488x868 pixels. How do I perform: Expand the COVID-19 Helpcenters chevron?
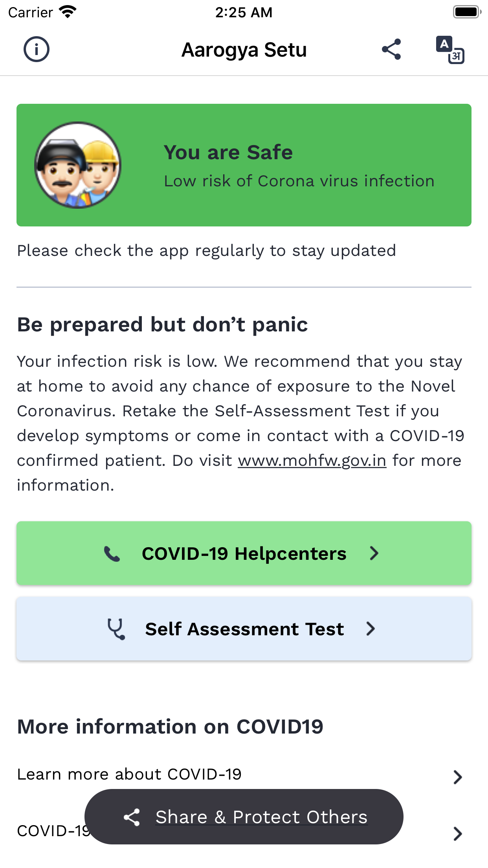click(x=374, y=553)
